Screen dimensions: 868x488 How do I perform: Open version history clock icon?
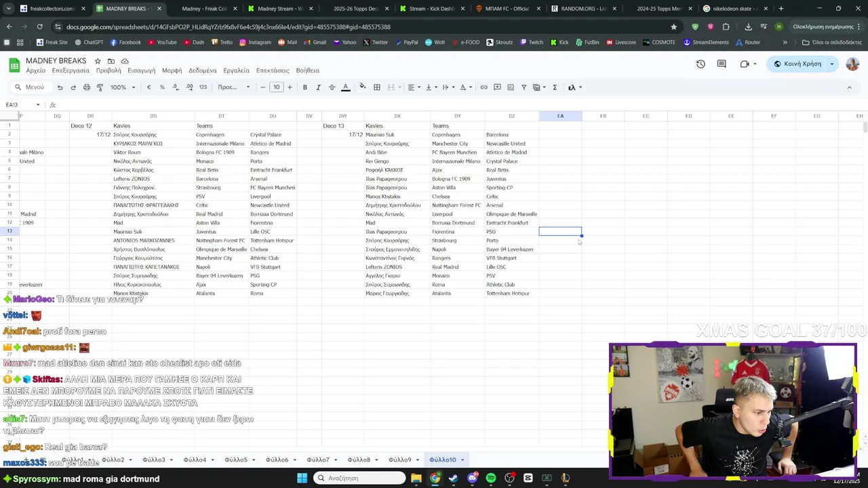(x=701, y=64)
